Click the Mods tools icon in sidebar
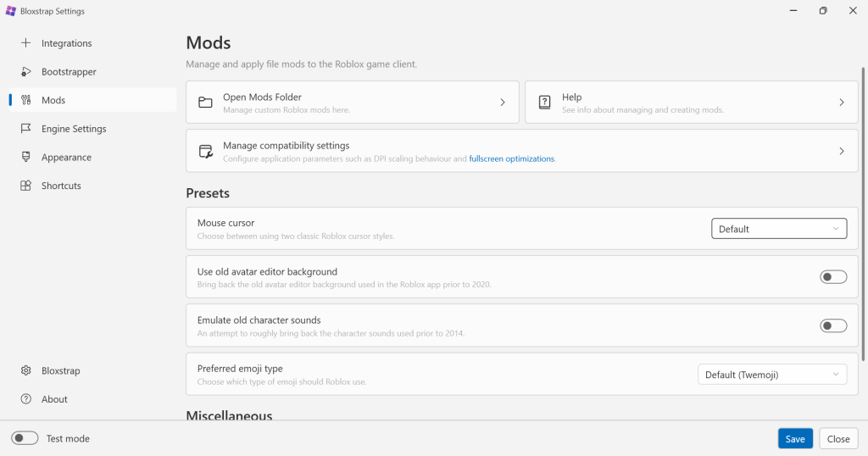The image size is (868, 456). (25, 100)
